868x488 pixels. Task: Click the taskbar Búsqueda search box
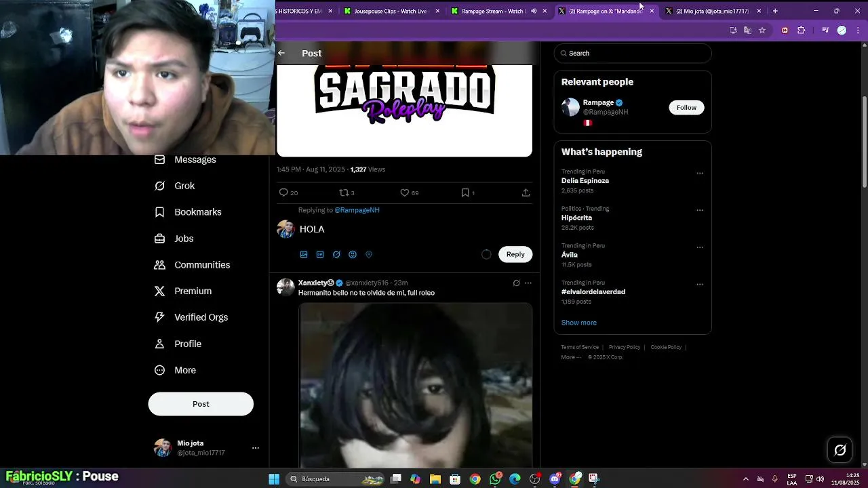336,479
